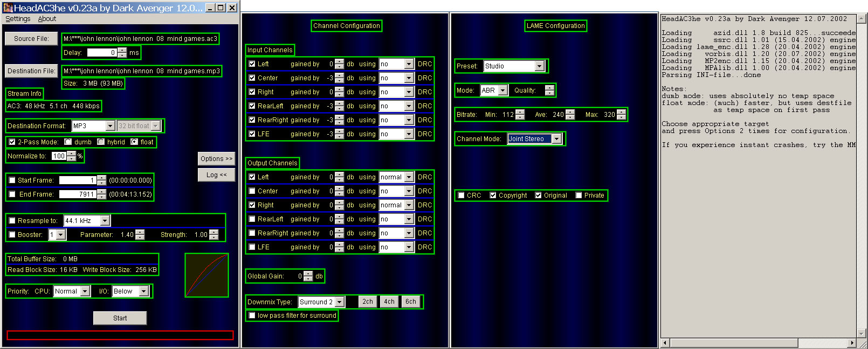Open the Channel Mode dropdown

(x=557, y=139)
